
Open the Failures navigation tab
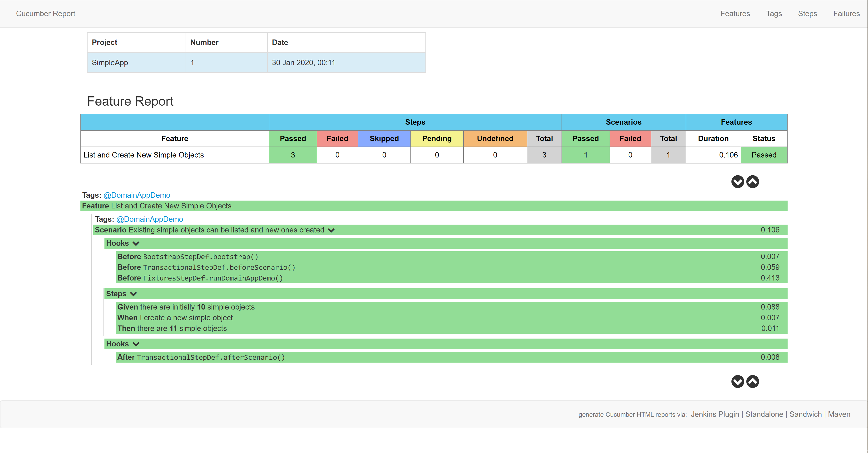[x=846, y=14]
